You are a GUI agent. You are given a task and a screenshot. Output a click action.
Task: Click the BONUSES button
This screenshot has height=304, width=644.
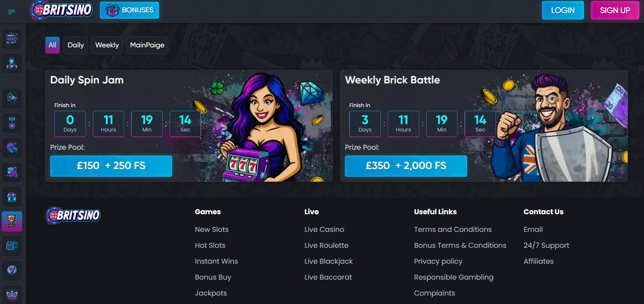coord(129,10)
